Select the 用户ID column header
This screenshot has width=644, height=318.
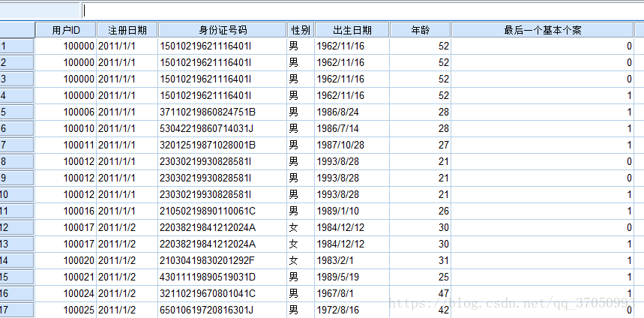[x=66, y=30]
